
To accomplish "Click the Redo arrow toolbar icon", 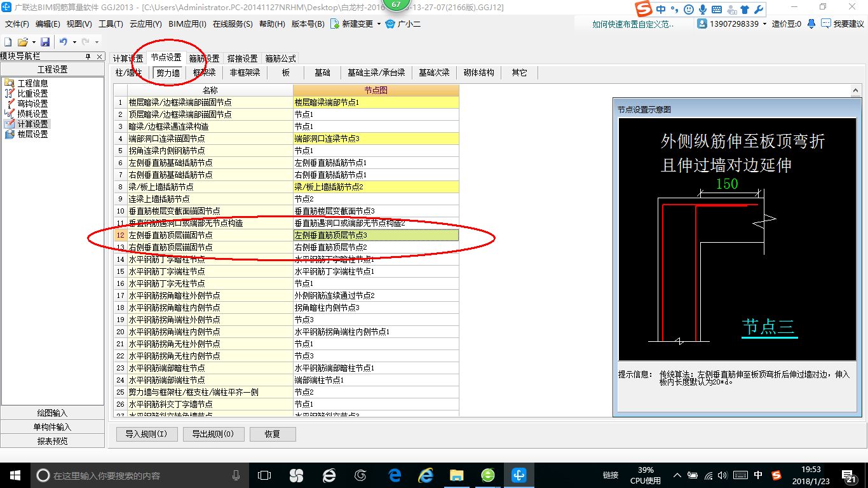I will (x=85, y=42).
